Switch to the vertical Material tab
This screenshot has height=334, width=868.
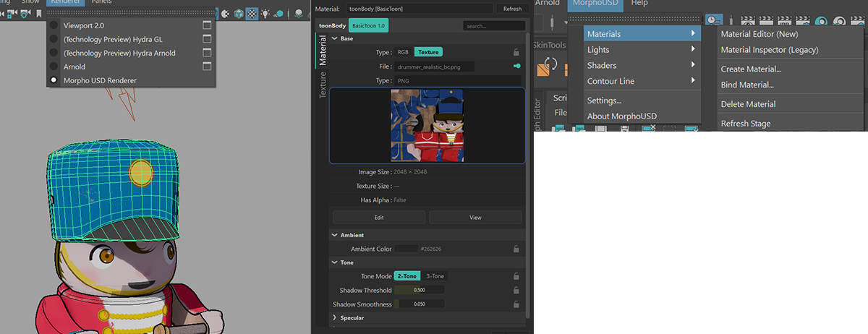click(323, 52)
